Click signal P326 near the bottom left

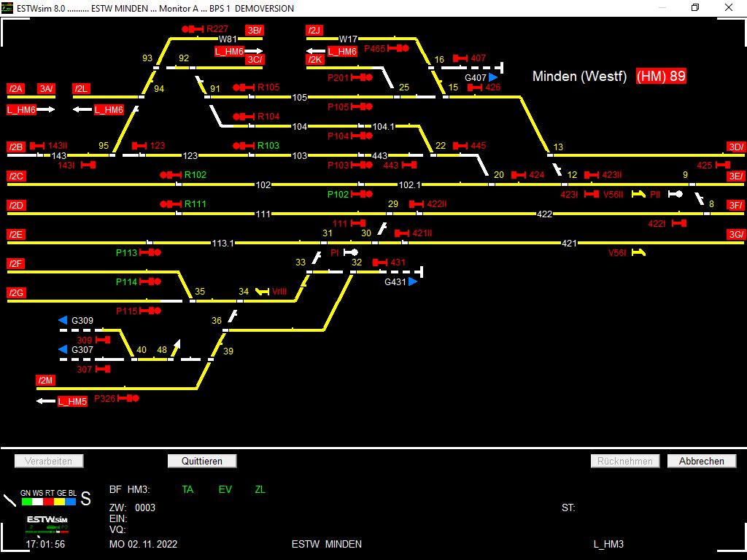(128, 398)
